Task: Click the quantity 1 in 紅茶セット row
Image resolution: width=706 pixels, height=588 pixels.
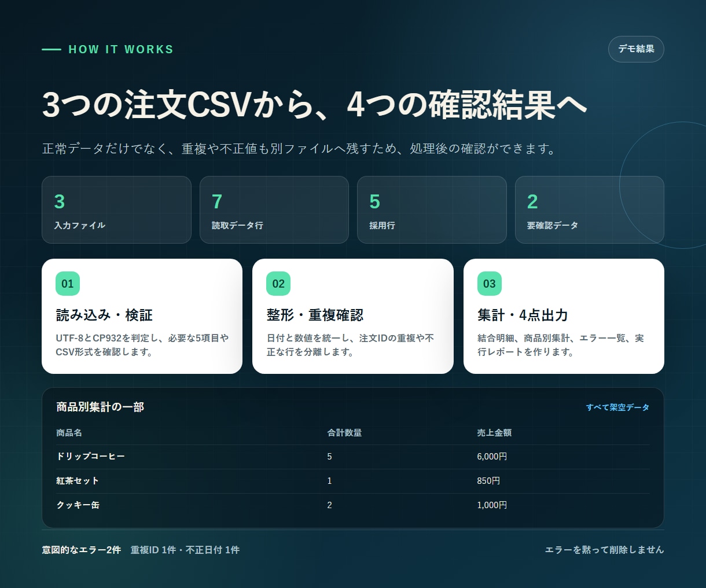Action: pos(330,481)
